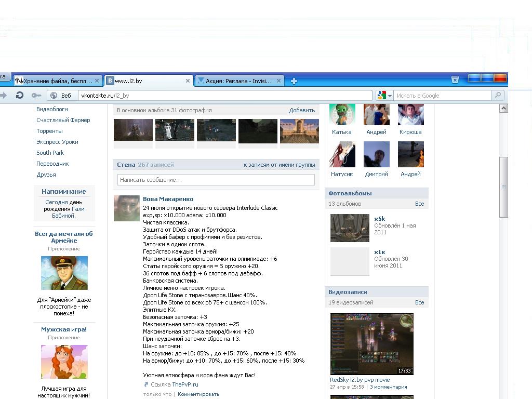Open the new tab plus button
Viewport: 532px width, 399px height.
294,81
